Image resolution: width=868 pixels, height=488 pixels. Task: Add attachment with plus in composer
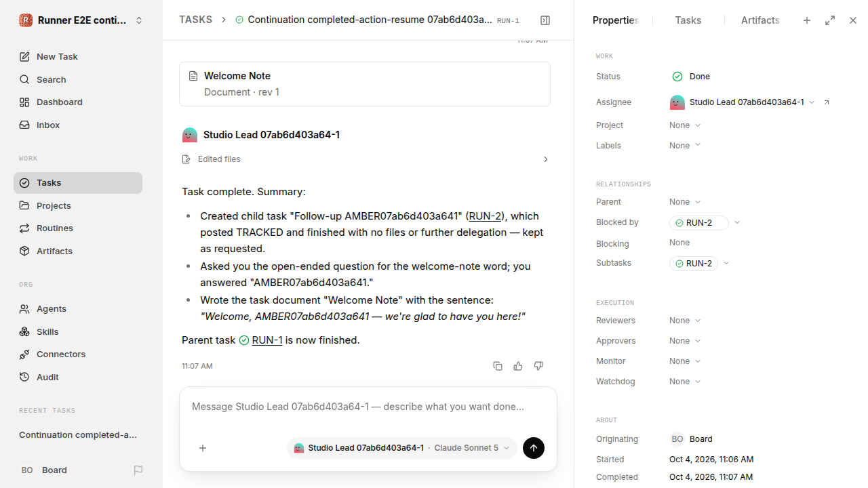[203, 448]
